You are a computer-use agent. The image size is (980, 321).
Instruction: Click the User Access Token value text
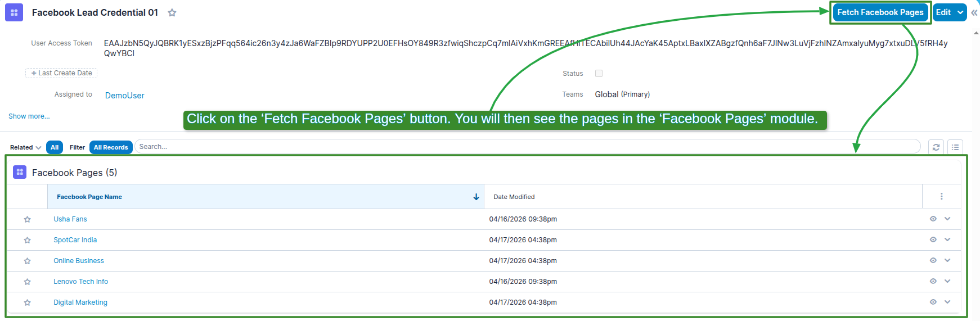(526, 48)
